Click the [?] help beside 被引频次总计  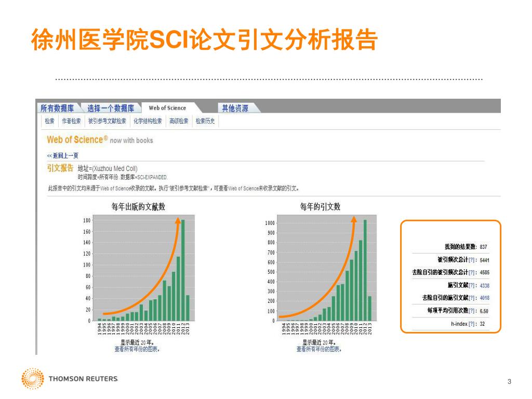[x=472, y=260]
